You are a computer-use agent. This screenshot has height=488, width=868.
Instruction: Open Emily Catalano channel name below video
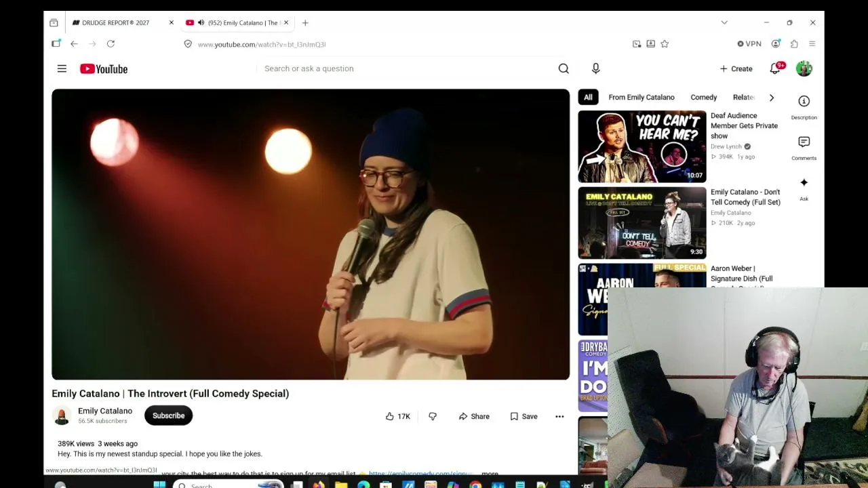[105, 411]
